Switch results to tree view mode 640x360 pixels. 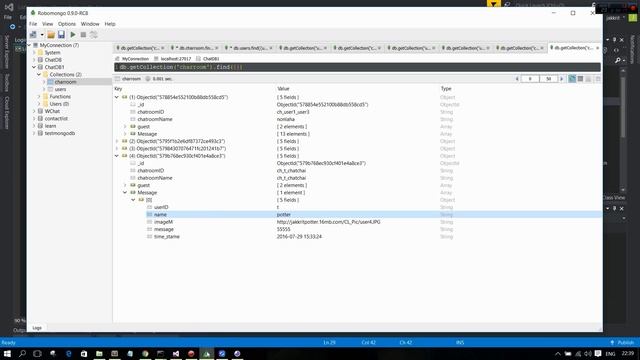point(572,79)
